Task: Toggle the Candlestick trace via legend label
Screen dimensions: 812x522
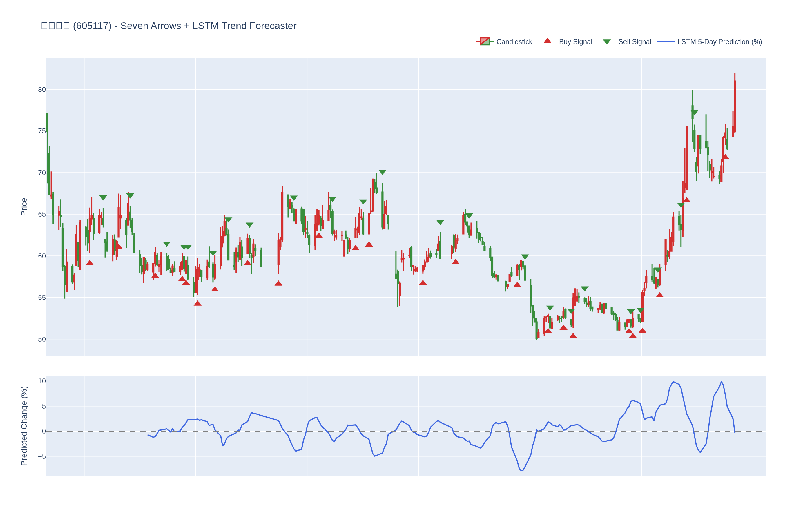Action: [x=514, y=42]
